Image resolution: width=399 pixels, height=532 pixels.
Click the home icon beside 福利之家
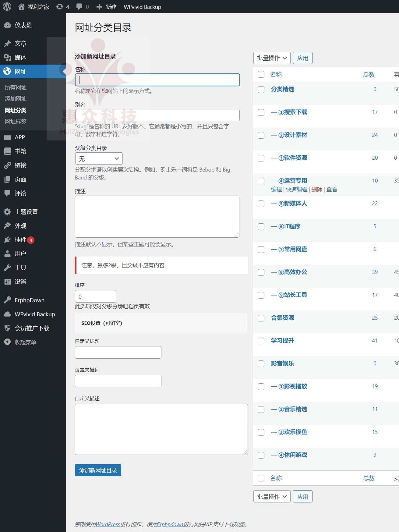point(21,7)
